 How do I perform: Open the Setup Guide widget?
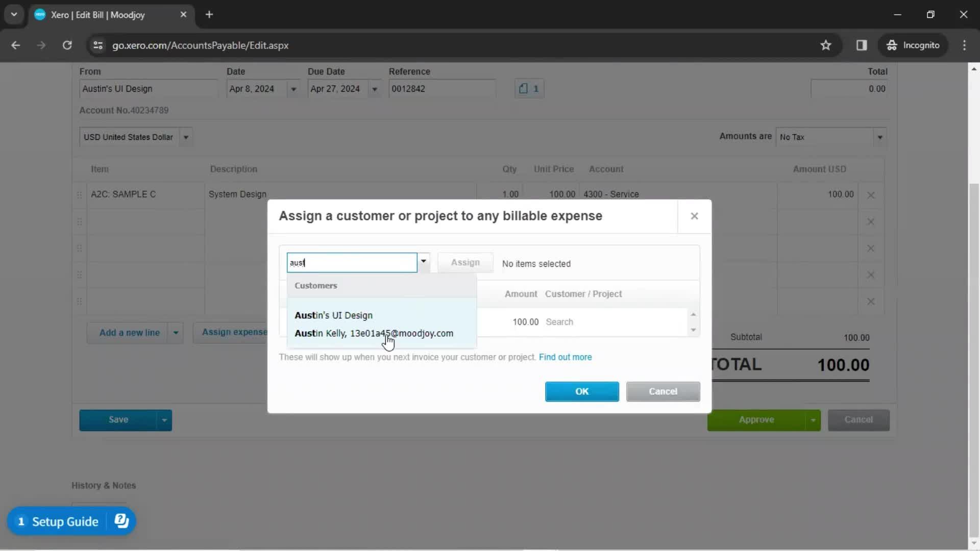[x=58, y=521]
